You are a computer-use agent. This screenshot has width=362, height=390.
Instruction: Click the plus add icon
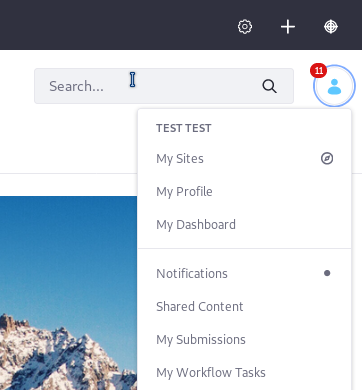tap(288, 27)
